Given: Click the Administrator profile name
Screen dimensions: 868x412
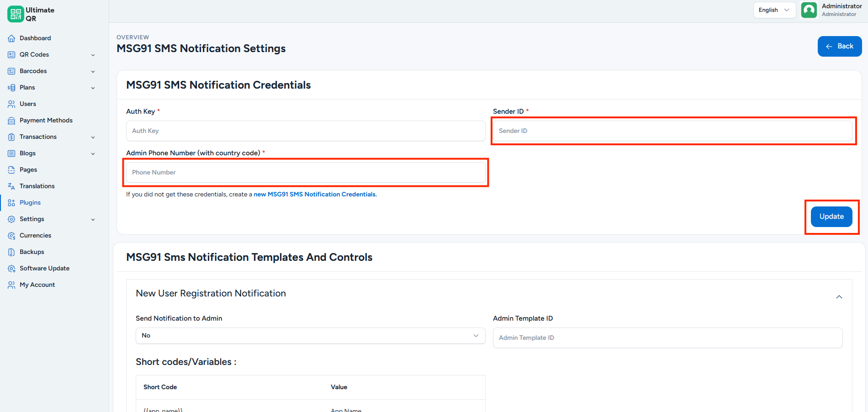Looking at the screenshot, I should tap(842, 6).
